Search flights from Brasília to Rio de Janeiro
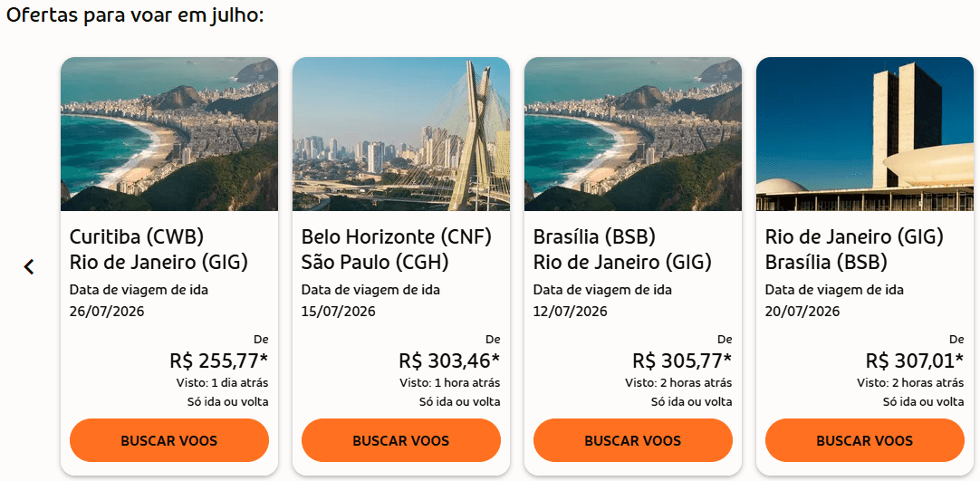980x481 pixels. (632, 441)
